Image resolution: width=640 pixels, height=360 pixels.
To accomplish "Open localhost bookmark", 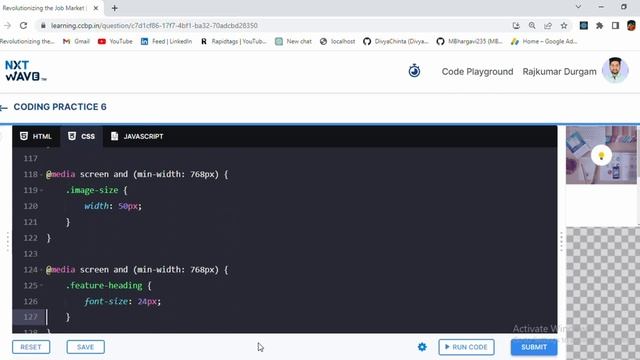I will (x=337, y=41).
